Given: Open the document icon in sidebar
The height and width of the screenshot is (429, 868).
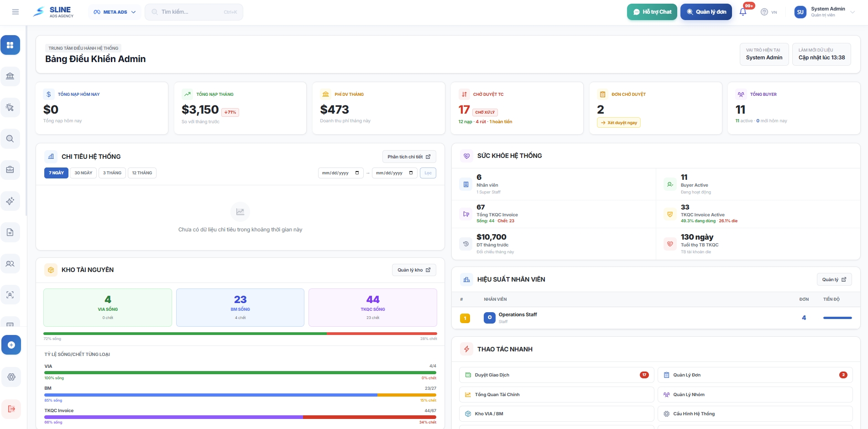Looking at the screenshot, I should (10, 232).
